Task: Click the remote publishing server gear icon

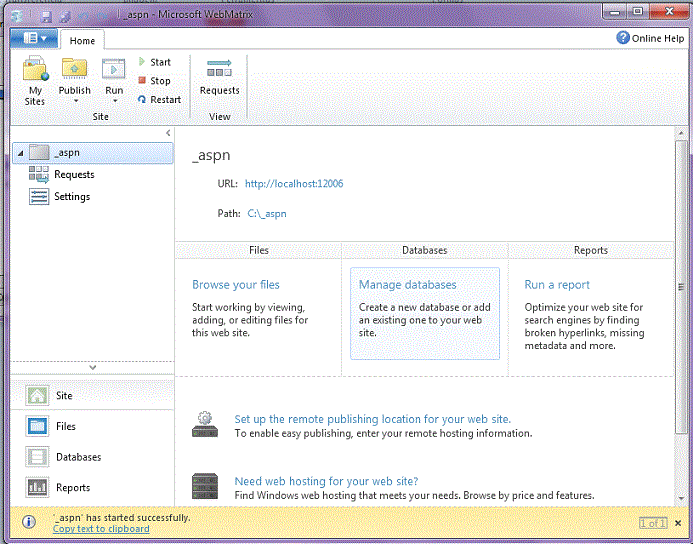Action: tap(205, 424)
